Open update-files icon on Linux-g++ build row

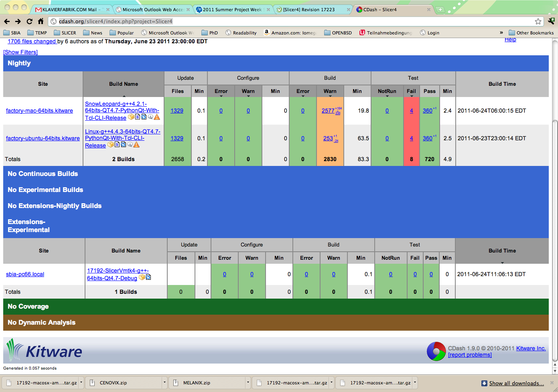(x=123, y=144)
